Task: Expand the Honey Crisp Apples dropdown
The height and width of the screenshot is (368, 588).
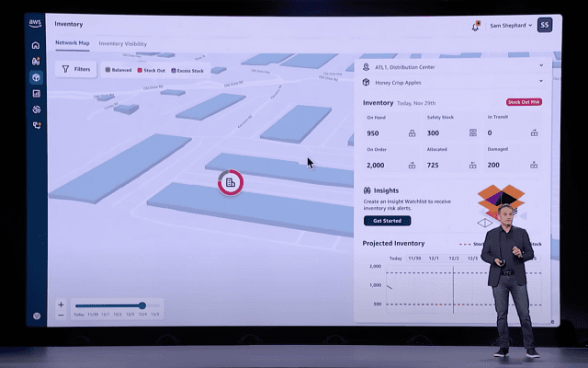Action: point(540,82)
